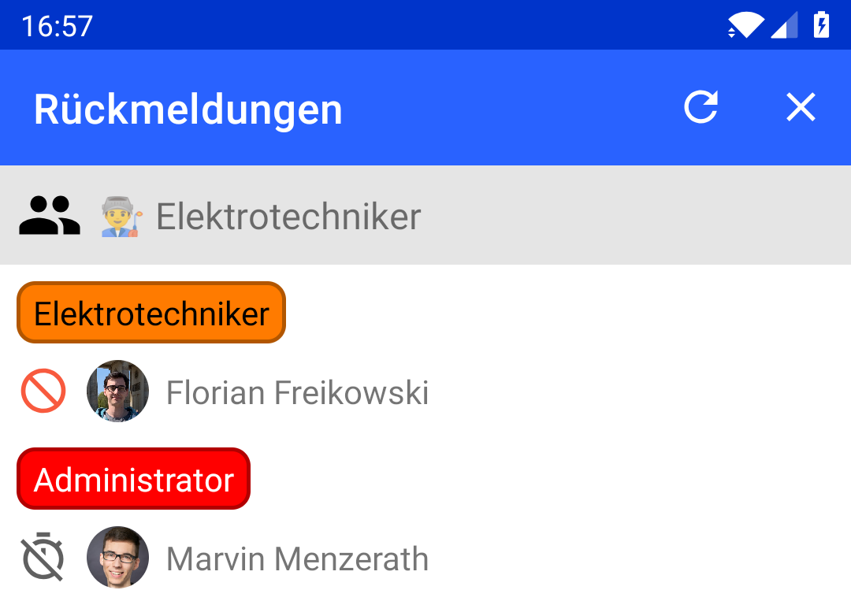Tap the name Marvin Menzerath
The width and height of the screenshot is (851, 616).
click(297, 559)
